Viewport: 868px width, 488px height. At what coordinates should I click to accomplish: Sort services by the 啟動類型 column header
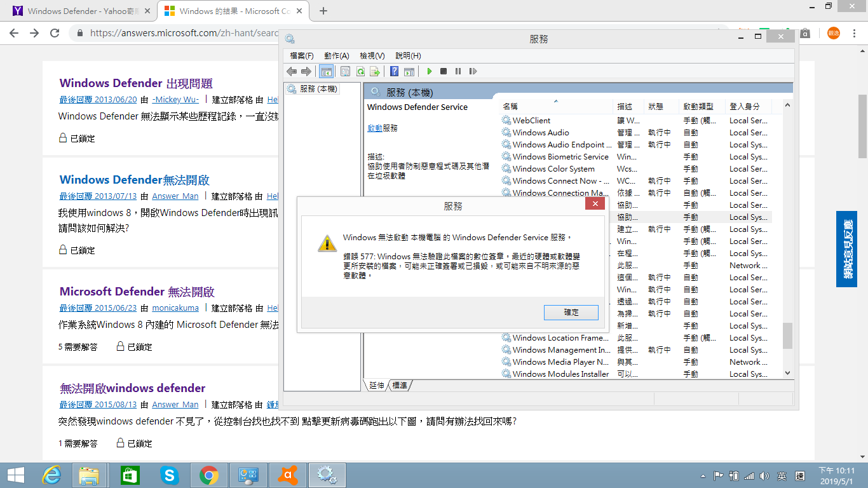(x=702, y=106)
